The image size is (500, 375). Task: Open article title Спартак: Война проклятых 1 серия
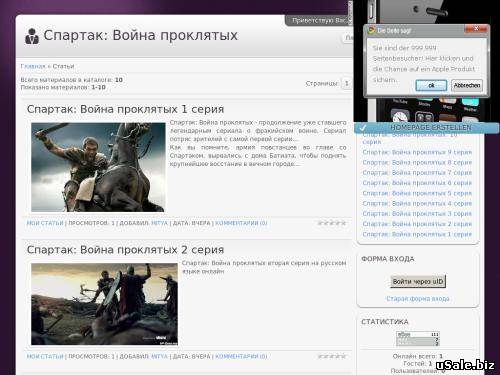coord(125,109)
